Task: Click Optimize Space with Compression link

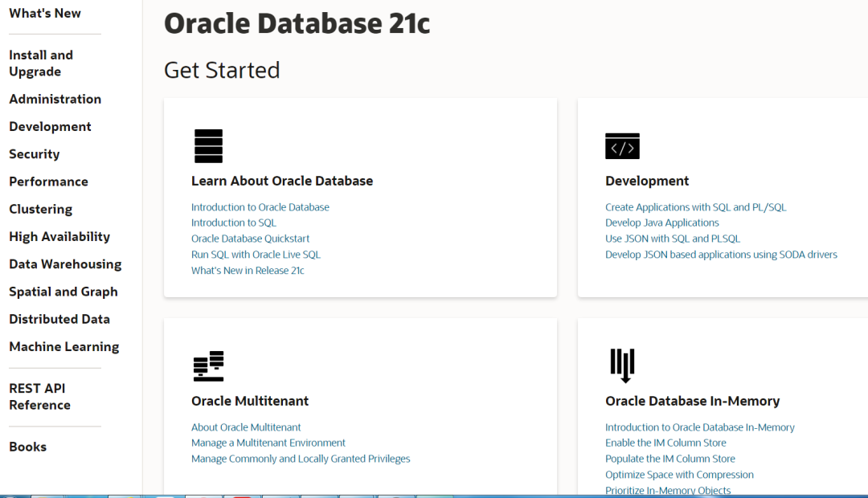Action: [x=679, y=475]
